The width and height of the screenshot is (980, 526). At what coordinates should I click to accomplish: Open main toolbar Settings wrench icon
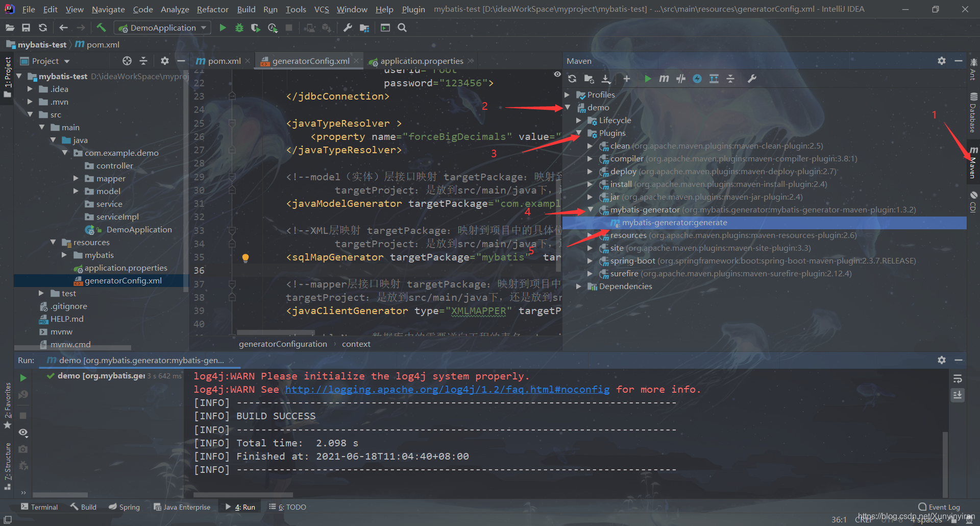(348, 28)
